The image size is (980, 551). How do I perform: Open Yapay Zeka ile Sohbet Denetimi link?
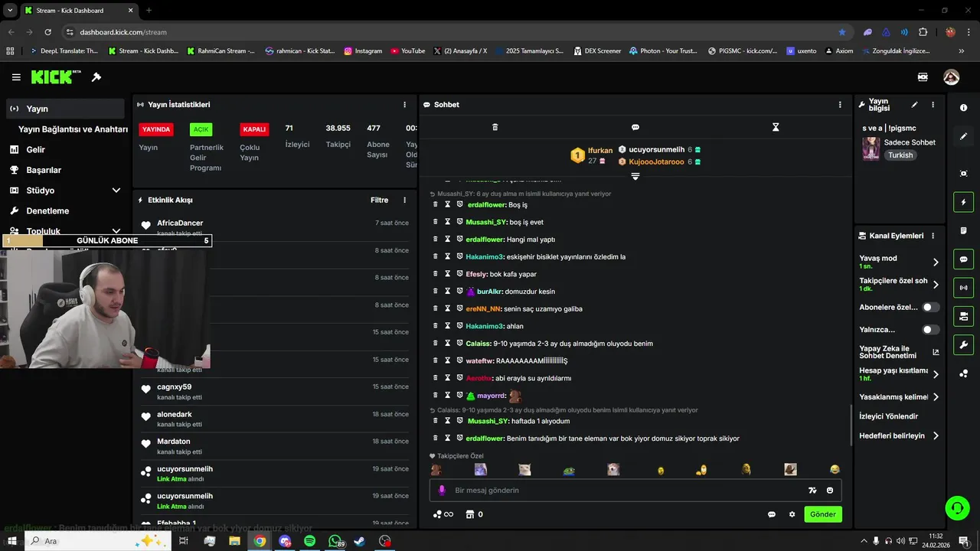coord(899,352)
